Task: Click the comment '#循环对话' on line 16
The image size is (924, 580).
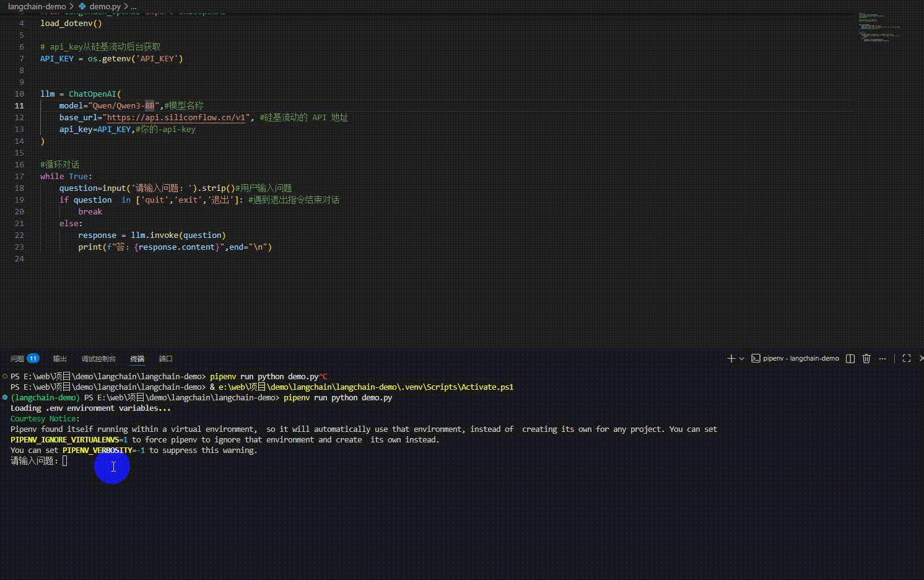Action: coord(59,165)
